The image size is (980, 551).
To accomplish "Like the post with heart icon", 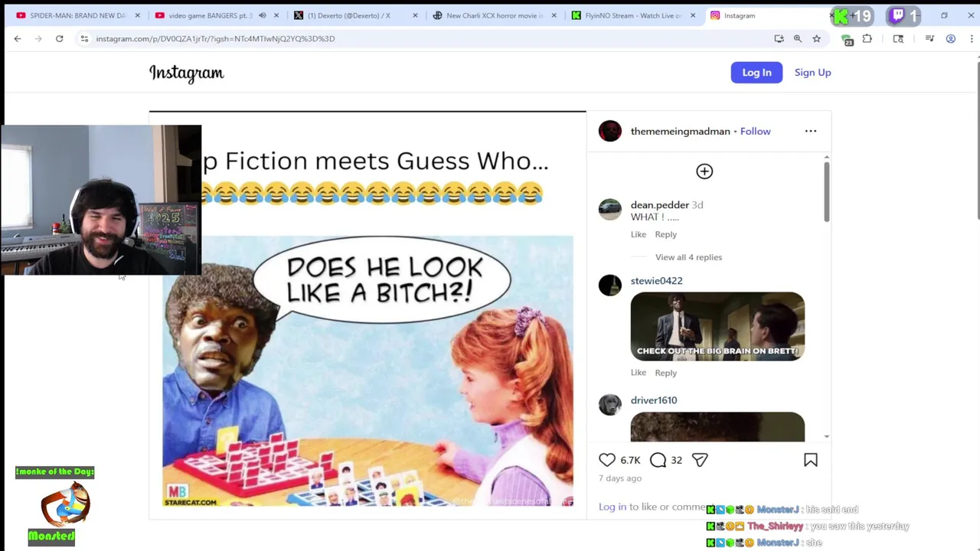I will (606, 460).
